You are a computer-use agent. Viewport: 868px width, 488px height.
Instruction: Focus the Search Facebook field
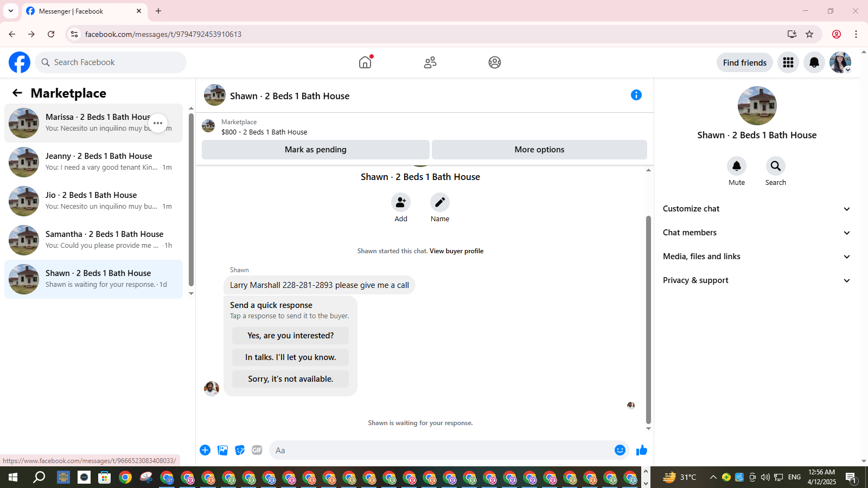tap(111, 62)
